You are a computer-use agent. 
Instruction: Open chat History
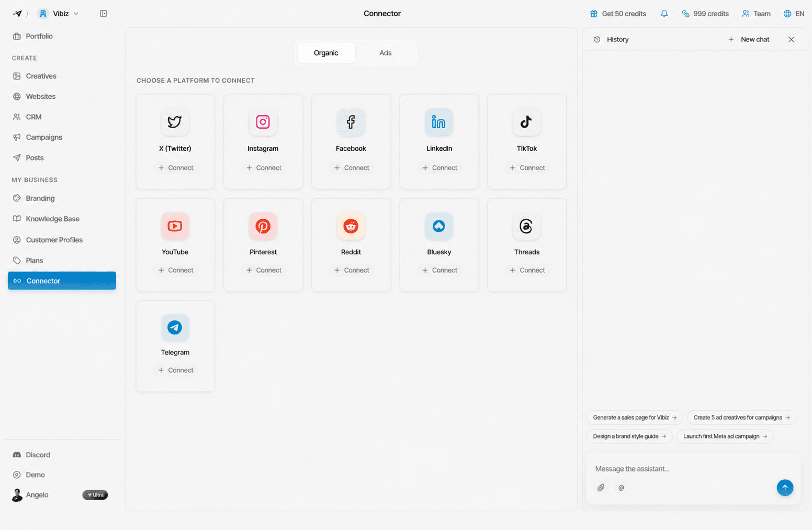click(611, 39)
